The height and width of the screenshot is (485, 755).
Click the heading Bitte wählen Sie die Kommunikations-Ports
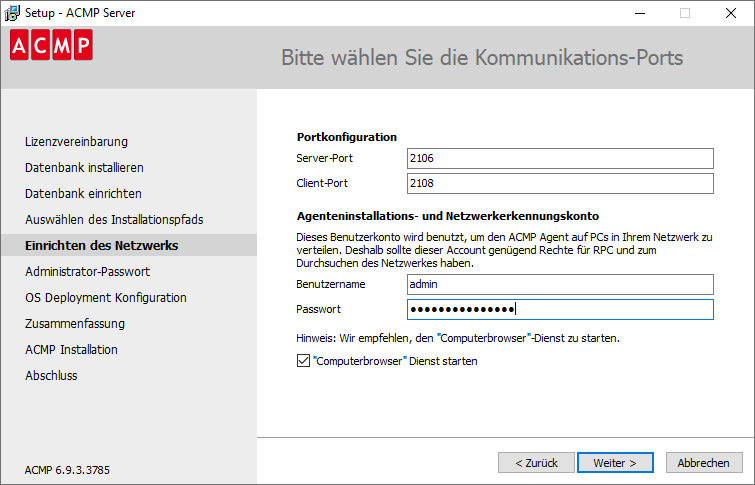tap(482, 58)
